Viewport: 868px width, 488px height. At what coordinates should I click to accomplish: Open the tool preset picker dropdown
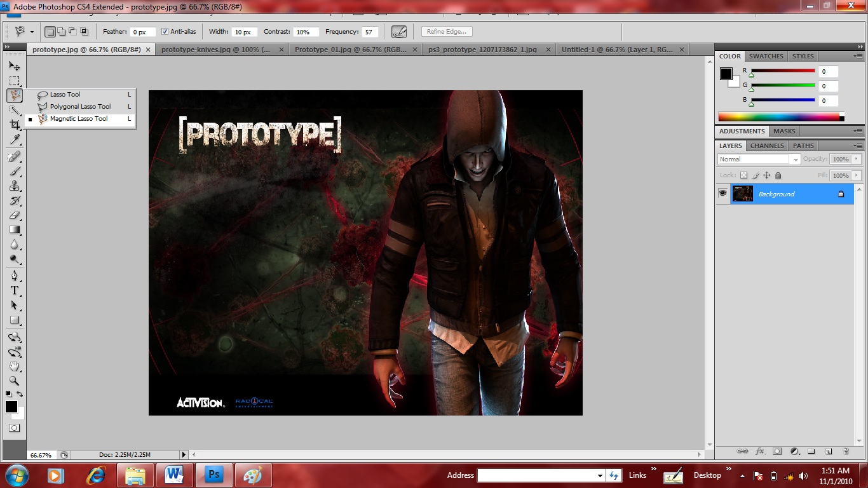(x=32, y=32)
